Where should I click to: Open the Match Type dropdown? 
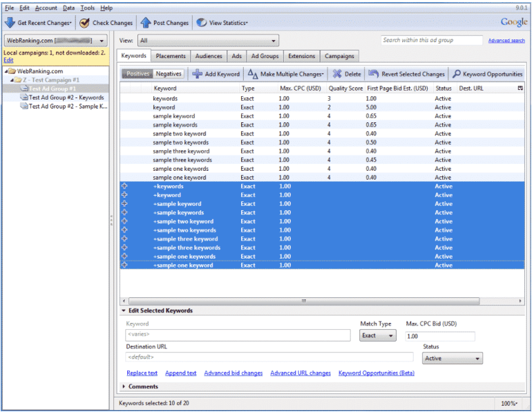(x=378, y=336)
